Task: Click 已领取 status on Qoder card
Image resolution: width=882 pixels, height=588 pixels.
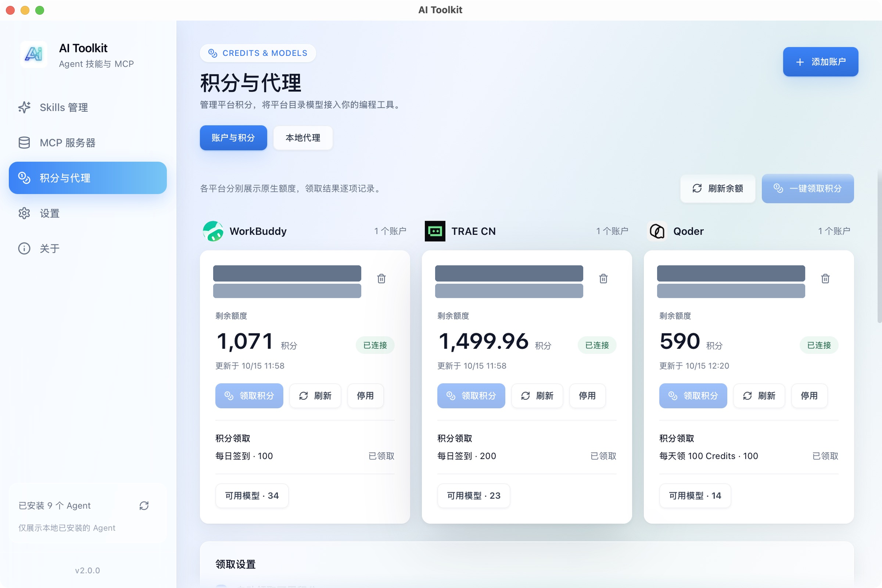Action: click(x=825, y=456)
